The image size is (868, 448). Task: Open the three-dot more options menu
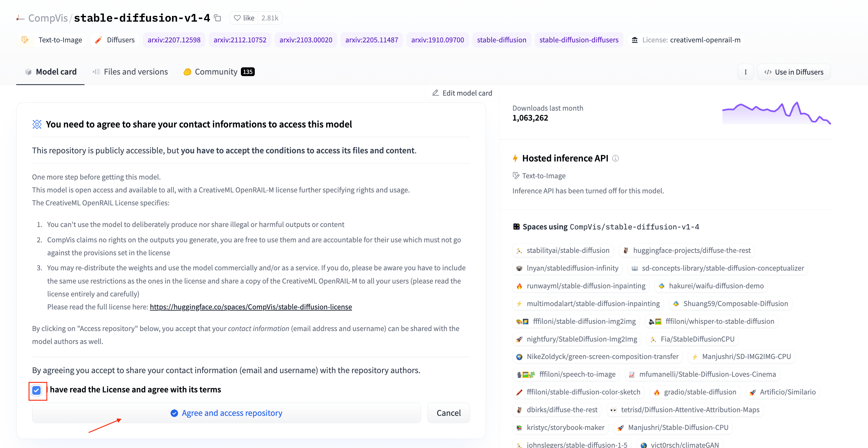(x=745, y=72)
